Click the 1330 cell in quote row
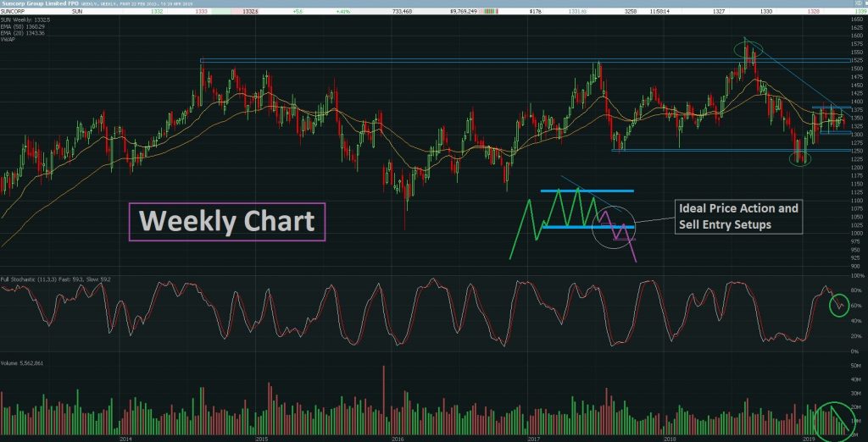 765,11
